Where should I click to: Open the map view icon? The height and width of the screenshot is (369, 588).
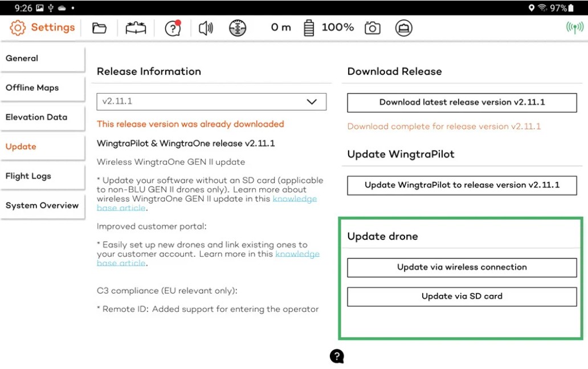coord(136,28)
